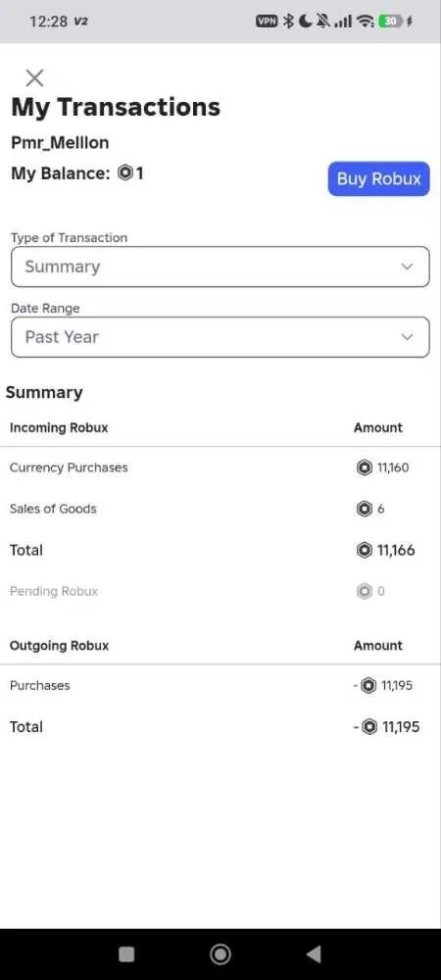Tap the Robux icon beside Currency Purchases amount
This screenshot has width=441, height=980.
pyautogui.click(x=365, y=467)
